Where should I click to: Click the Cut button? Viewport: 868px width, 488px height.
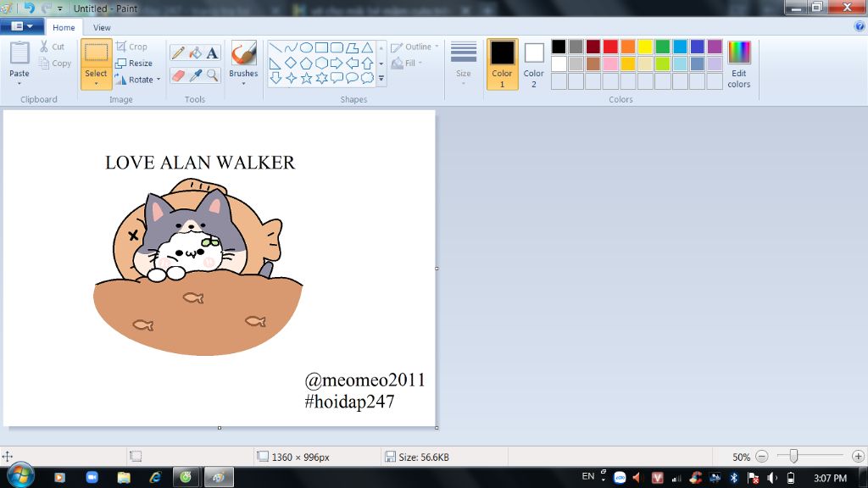click(x=52, y=47)
